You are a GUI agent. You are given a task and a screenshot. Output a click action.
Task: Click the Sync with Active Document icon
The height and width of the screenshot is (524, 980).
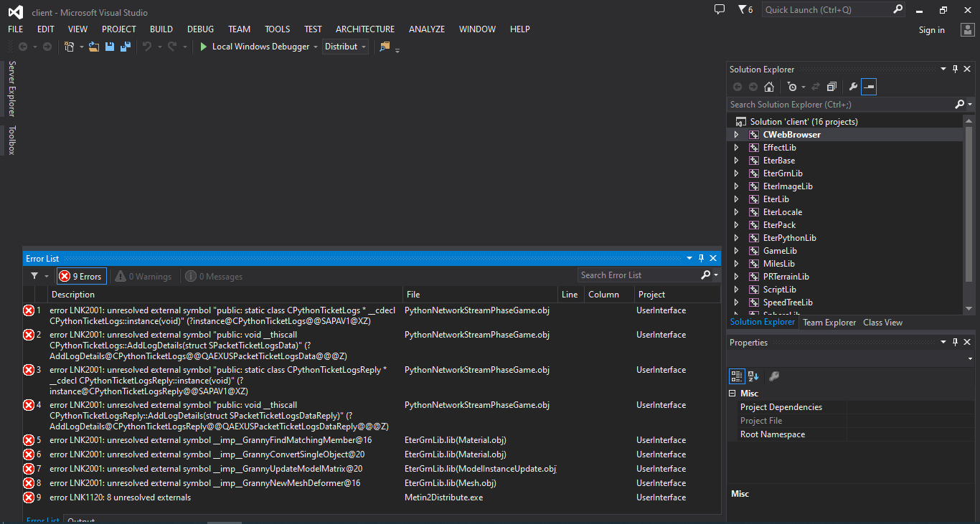815,87
